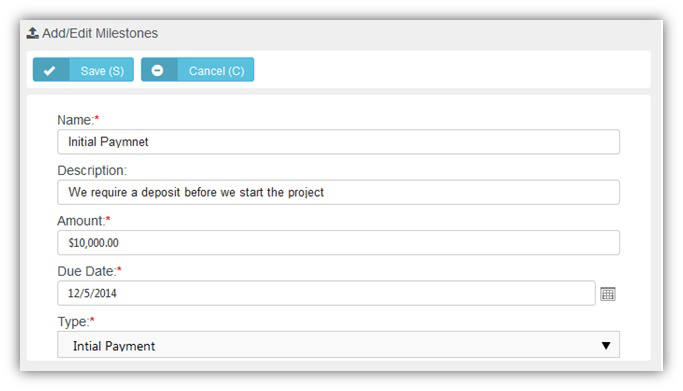Click the upload icon beside Add/Edit Milestones
The width and height of the screenshot is (683, 391).
[x=33, y=33]
